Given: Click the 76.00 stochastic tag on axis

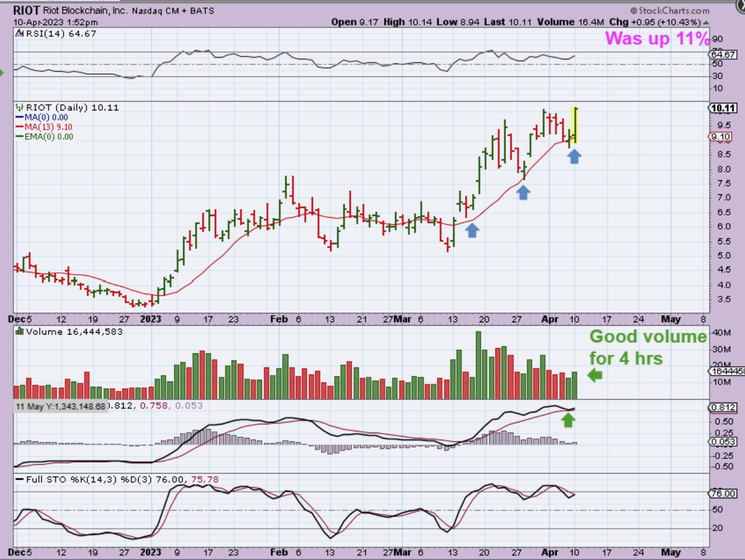Looking at the screenshot, I should [x=723, y=494].
